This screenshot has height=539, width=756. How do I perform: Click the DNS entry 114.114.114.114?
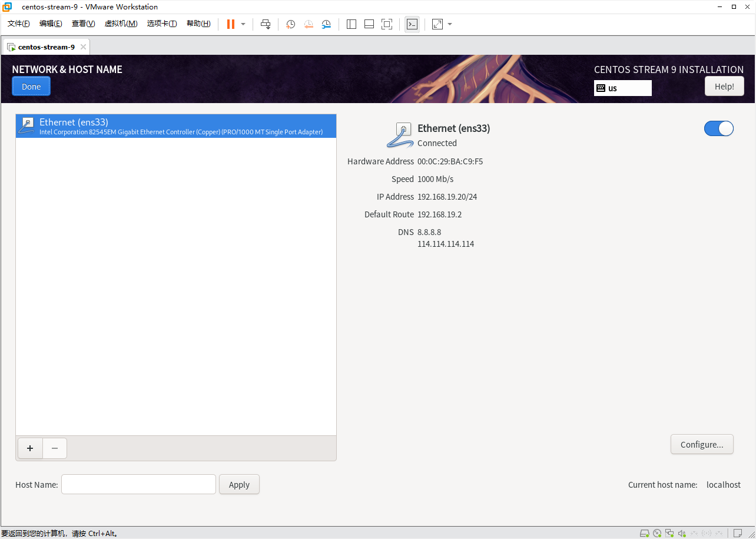tap(446, 244)
